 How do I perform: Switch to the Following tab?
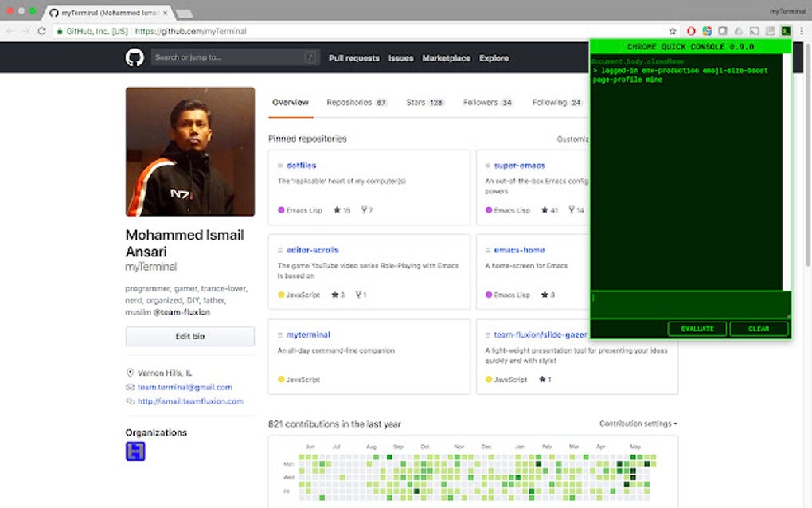556,103
